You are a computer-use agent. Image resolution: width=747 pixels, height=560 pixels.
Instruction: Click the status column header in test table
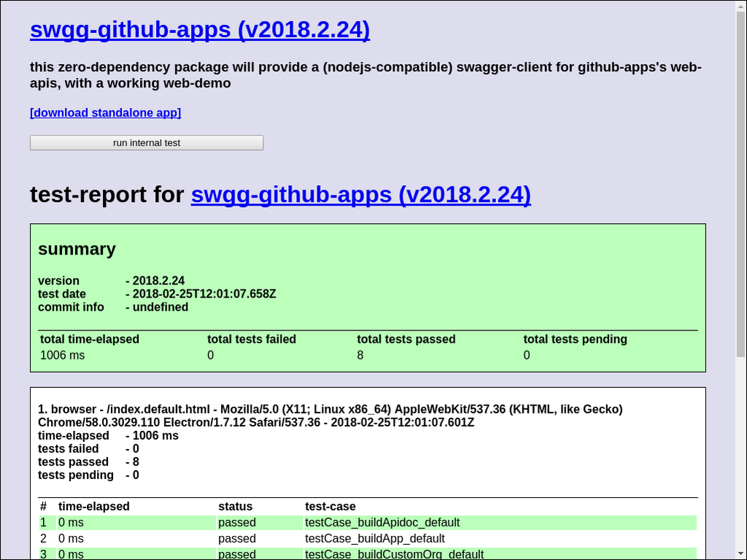236,506
